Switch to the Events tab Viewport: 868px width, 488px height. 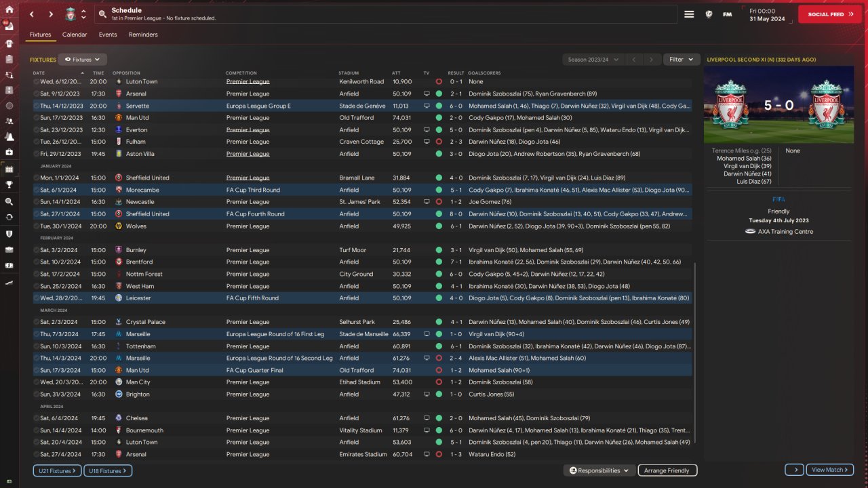click(108, 35)
